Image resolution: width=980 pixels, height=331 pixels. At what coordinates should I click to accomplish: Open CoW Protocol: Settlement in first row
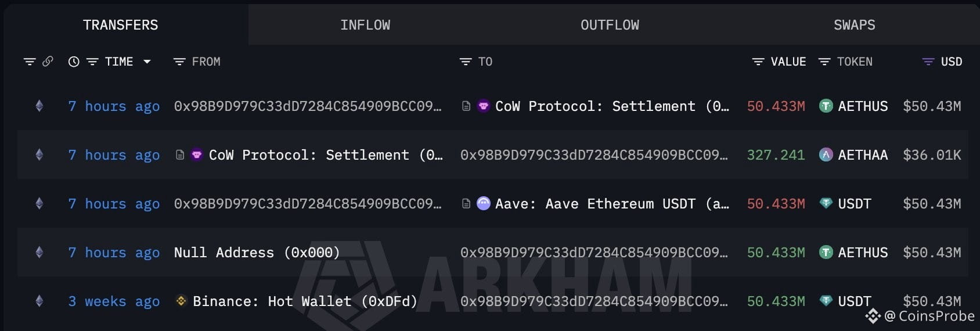(595, 106)
